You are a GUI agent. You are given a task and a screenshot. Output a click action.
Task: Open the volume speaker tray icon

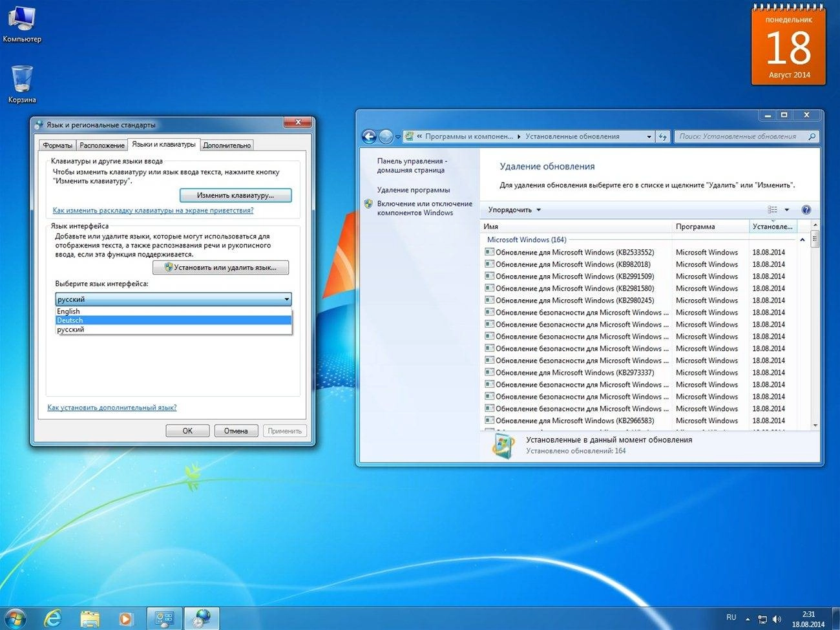(777, 619)
